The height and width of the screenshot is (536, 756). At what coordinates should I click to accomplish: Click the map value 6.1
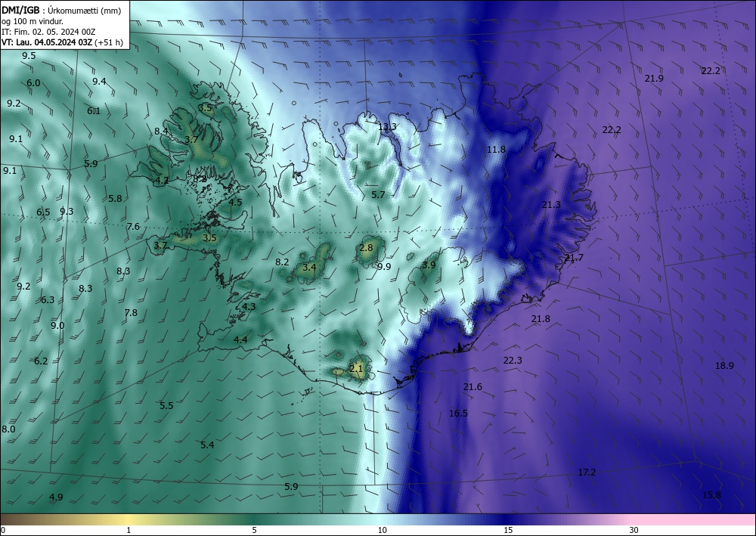[94, 111]
